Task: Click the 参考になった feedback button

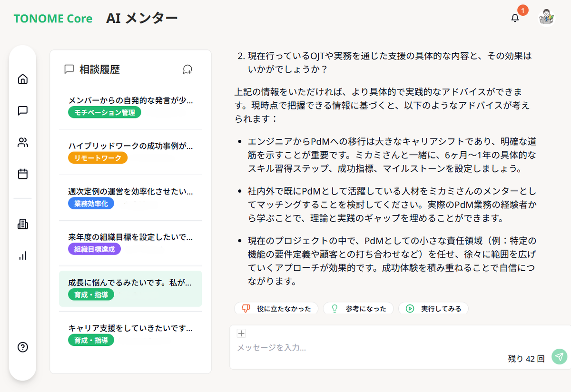Action: pyautogui.click(x=358, y=308)
